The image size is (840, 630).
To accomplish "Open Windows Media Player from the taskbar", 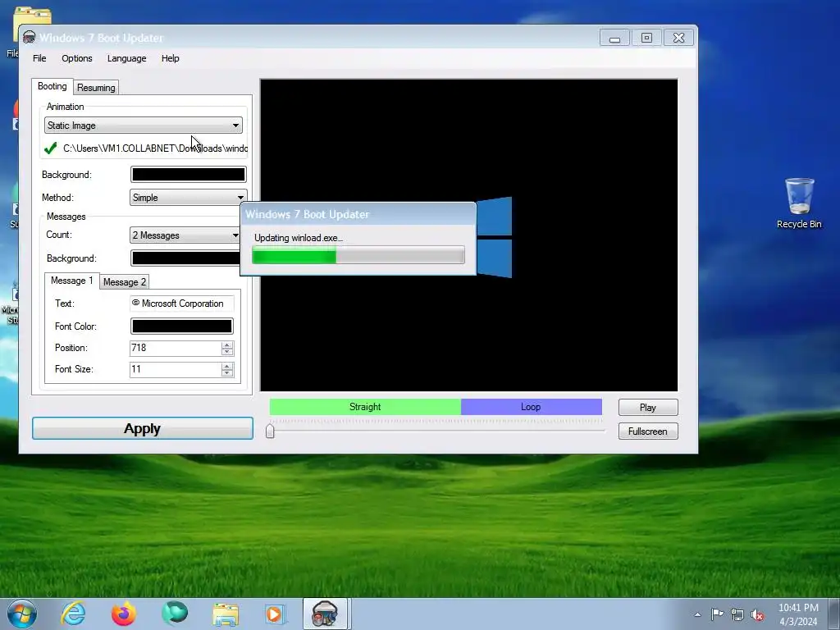I will [276, 614].
